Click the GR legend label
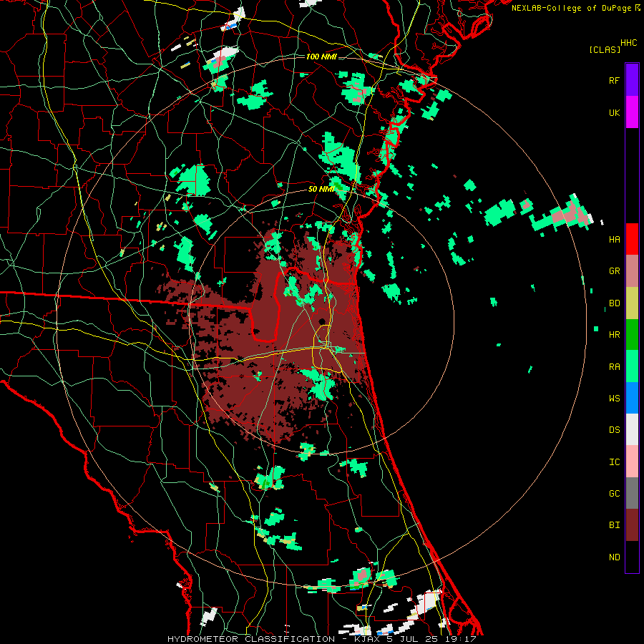 pos(614,271)
